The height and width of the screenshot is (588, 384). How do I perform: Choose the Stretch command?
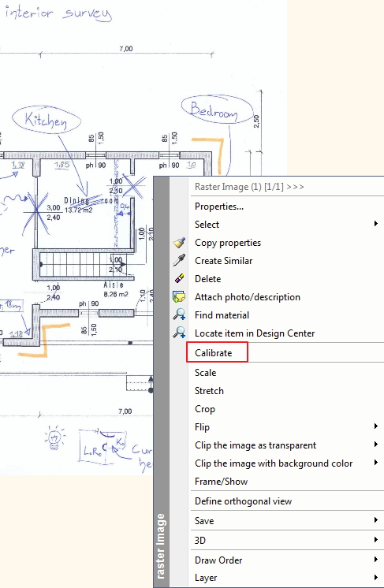click(x=209, y=391)
